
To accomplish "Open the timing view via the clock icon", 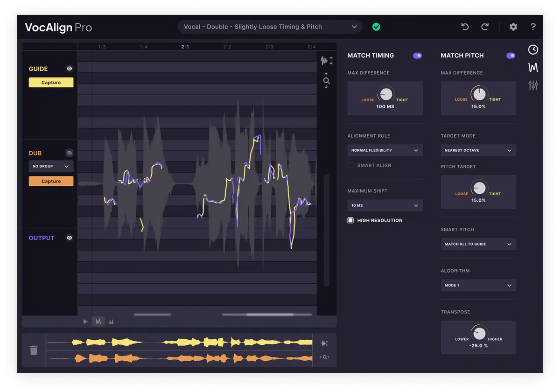I will coord(532,49).
